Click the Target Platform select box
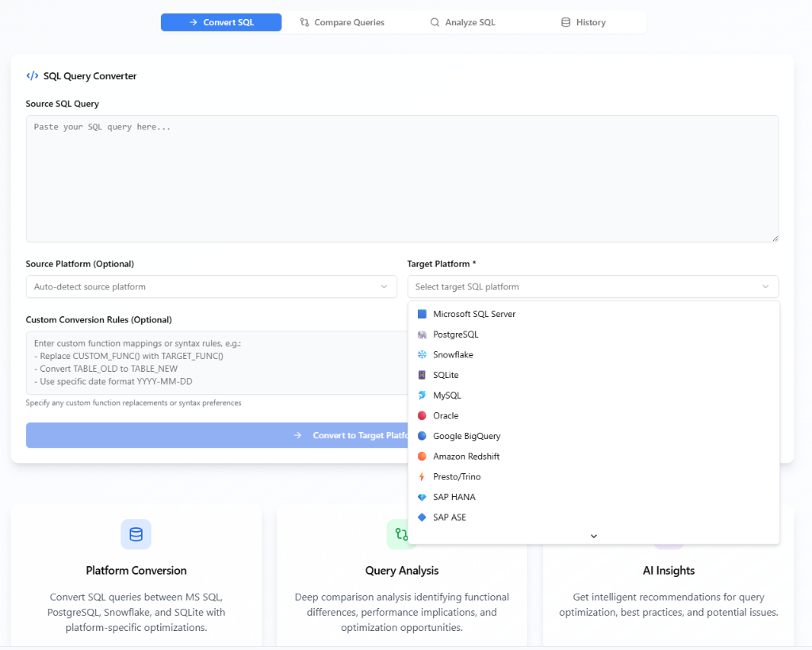Viewport: 812px width, 650px height. (x=593, y=287)
